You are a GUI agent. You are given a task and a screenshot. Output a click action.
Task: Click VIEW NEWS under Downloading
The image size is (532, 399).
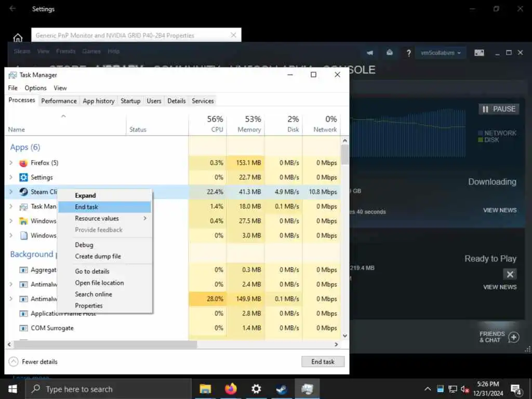[500, 210]
